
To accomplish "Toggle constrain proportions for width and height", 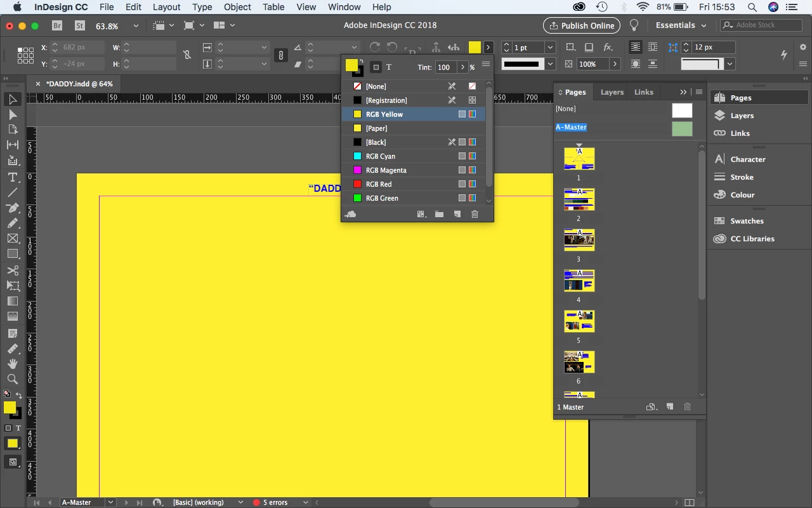I will tap(187, 55).
